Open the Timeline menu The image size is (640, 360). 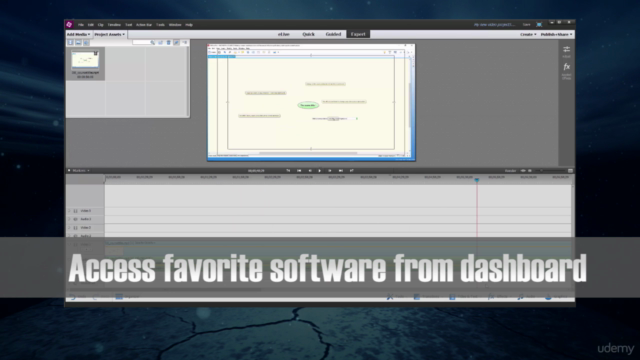point(114,25)
